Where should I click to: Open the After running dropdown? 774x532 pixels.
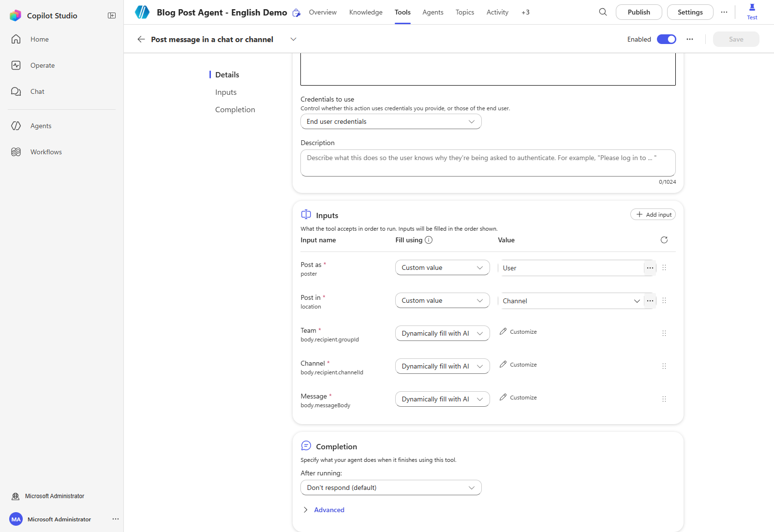click(391, 488)
